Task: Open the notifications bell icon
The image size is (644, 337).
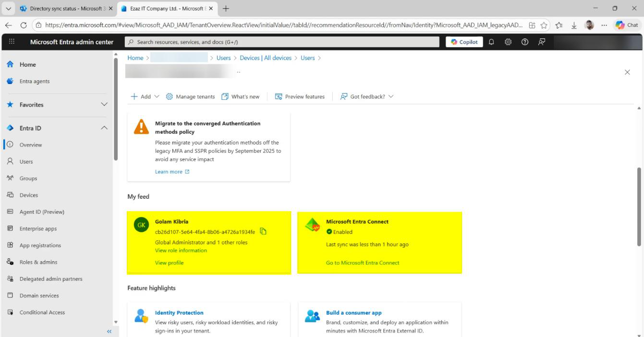Action: (491, 42)
